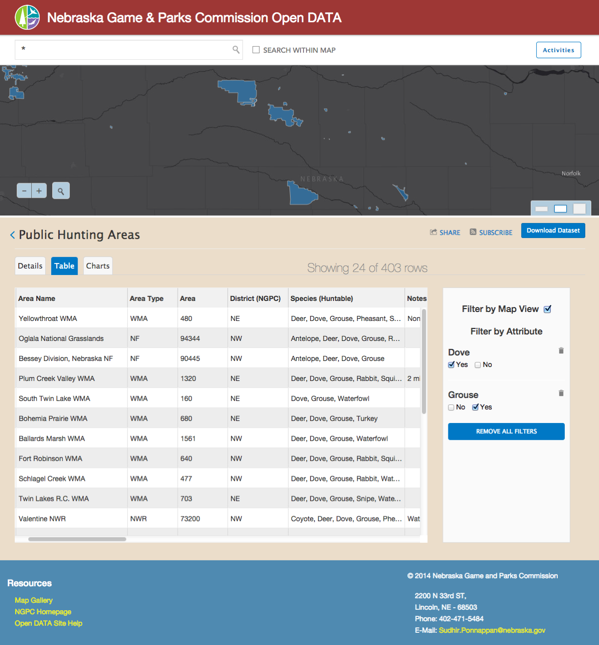This screenshot has height=645, width=599.
Task: Open the Charts tab
Action: coord(98,266)
